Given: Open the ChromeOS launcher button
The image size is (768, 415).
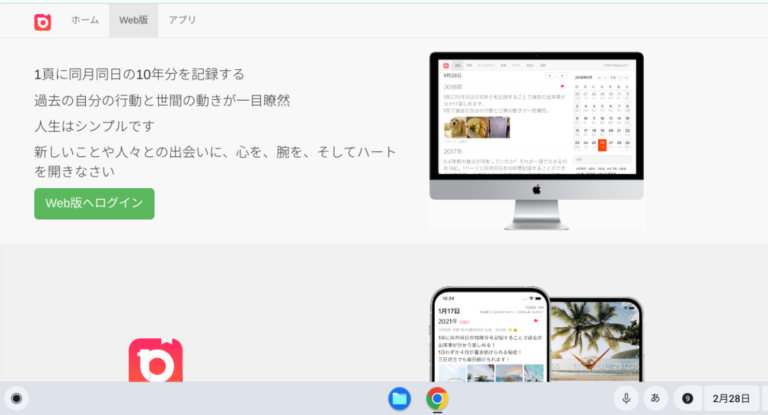Looking at the screenshot, I should pyautogui.click(x=17, y=398).
